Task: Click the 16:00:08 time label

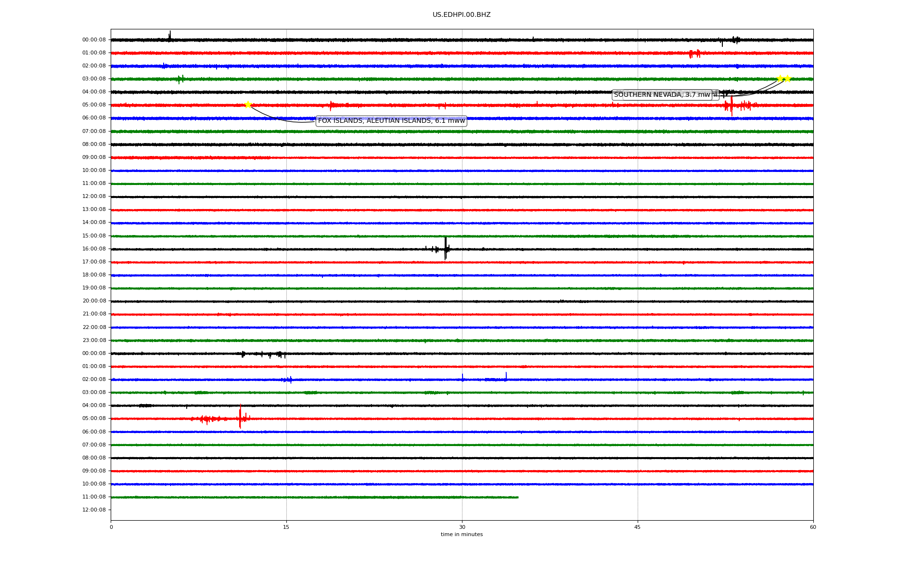Action: pyautogui.click(x=94, y=249)
